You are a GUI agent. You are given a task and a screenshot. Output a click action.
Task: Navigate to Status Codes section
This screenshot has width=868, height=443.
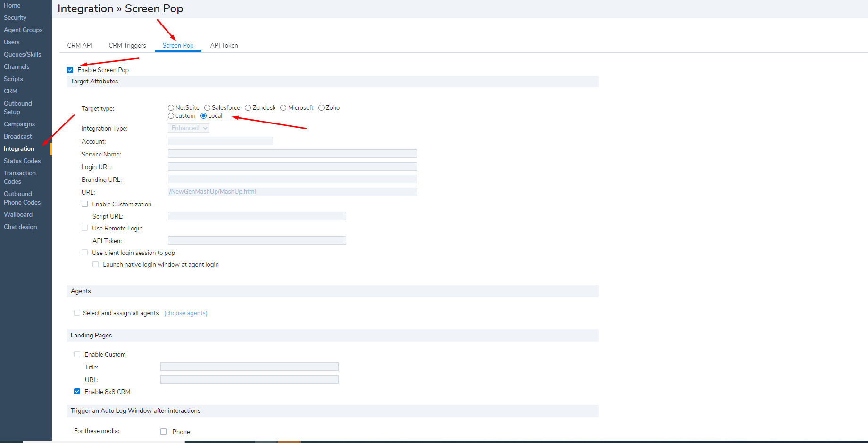point(22,161)
